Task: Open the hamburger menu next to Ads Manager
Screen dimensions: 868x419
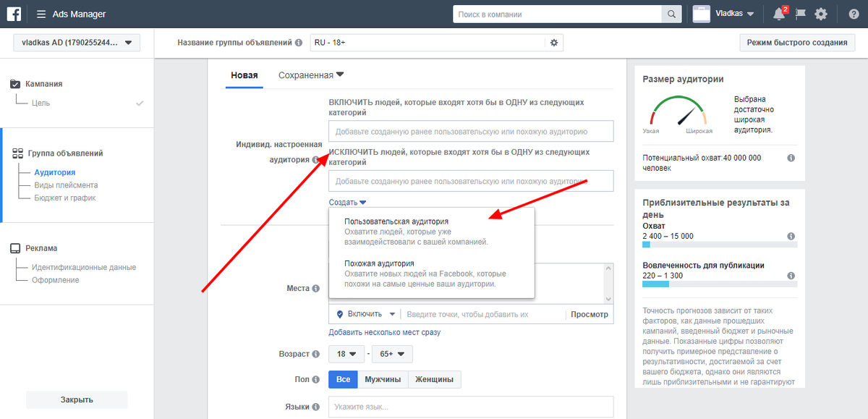Action: point(41,14)
